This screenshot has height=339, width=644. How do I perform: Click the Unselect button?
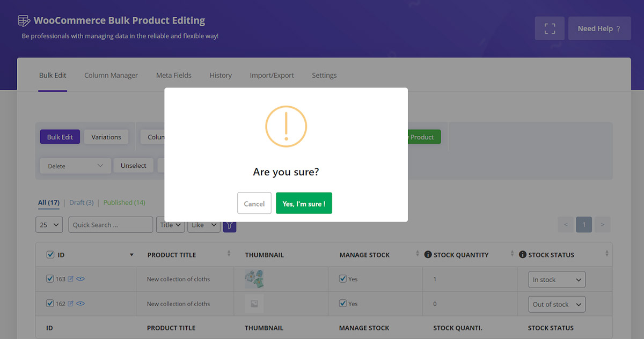point(134,166)
